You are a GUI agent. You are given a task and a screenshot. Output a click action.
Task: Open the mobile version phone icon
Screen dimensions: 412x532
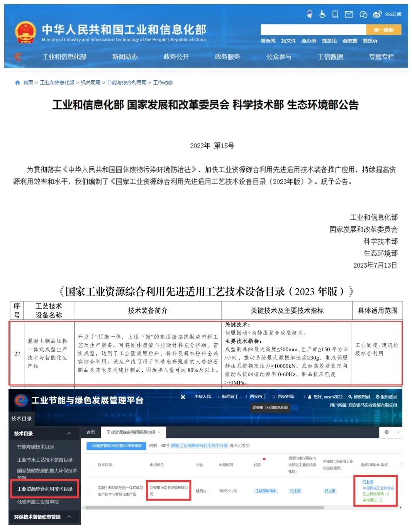[335, 14]
